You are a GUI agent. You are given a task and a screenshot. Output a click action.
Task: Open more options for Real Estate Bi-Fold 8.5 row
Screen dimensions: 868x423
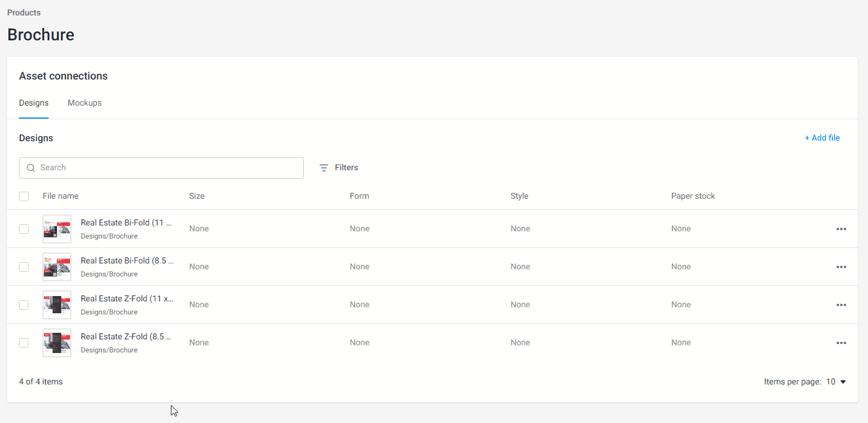click(x=841, y=267)
